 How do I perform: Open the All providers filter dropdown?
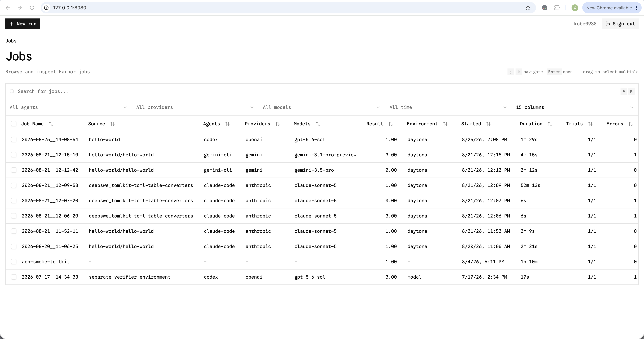pos(195,107)
